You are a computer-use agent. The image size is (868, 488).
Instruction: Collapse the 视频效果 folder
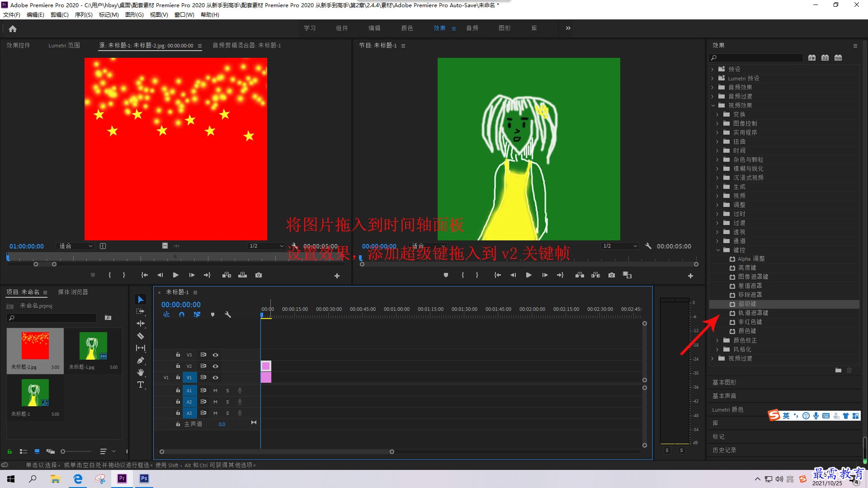713,105
